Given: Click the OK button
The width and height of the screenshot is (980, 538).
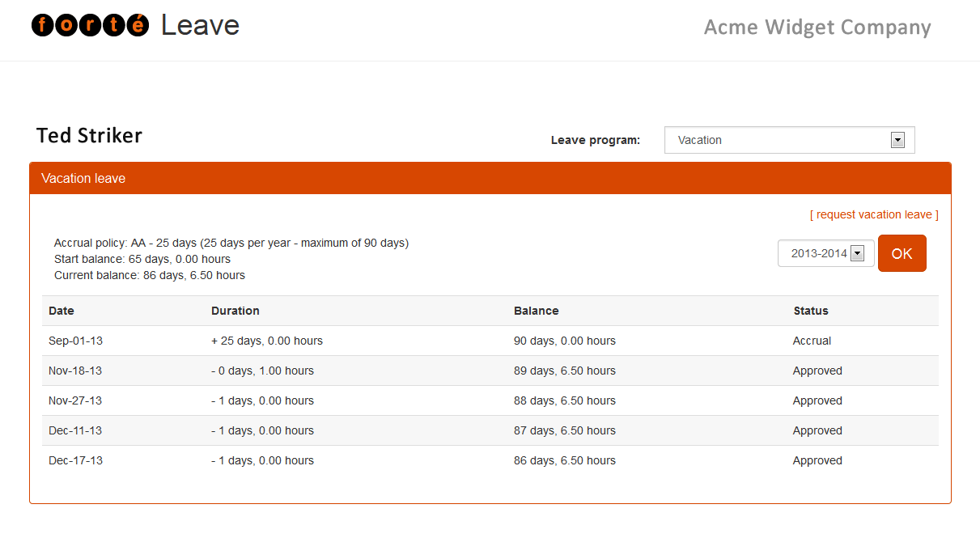Looking at the screenshot, I should [x=902, y=253].
